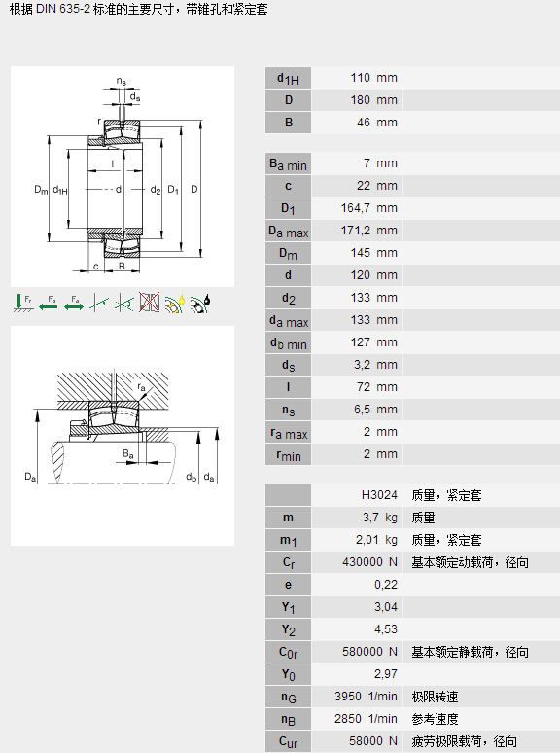Viewport: 560px width, 753px height.
Task: Select the m1 2,01 kg value
Action: (376, 540)
